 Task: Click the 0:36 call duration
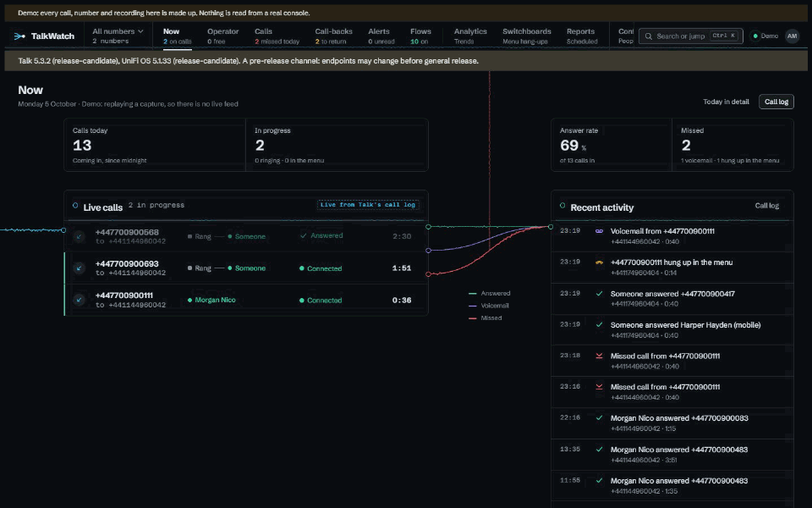[401, 300]
